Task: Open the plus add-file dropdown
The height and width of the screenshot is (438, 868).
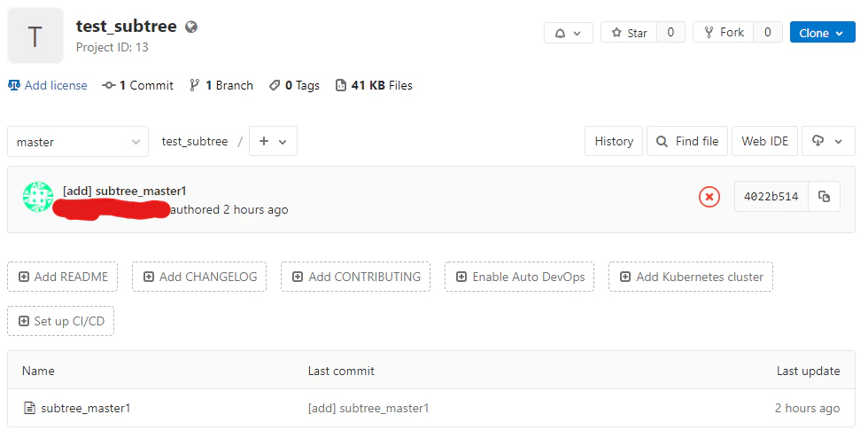Action: click(x=273, y=141)
